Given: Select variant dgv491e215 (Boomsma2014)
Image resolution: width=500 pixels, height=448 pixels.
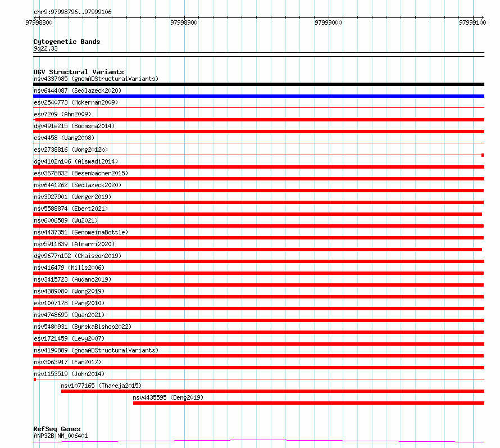Looking at the screenshot, I should point(74,126).
